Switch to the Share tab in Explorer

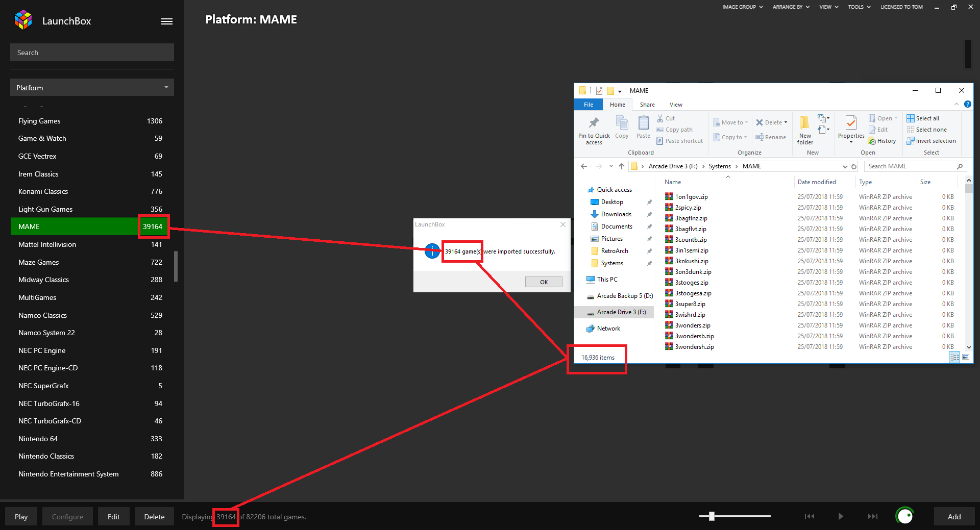pos(647,105)
